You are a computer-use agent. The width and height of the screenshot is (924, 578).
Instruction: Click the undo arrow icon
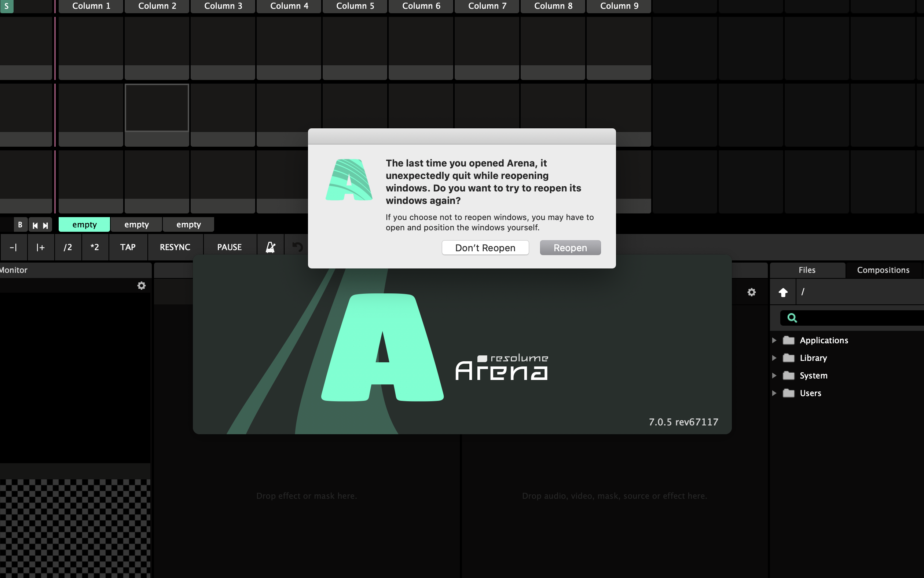[297, 247]
